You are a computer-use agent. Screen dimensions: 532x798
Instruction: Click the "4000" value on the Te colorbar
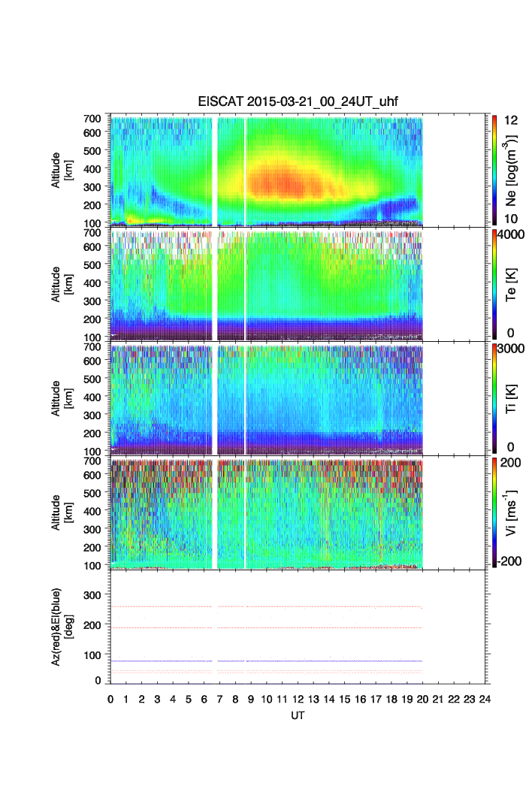click(511, 234)
